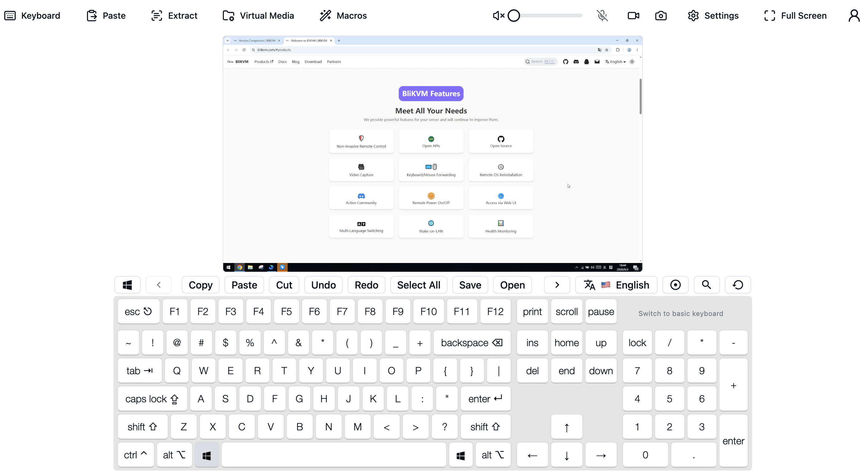Open the Wake-on-LAN feature card

pos(431,227)
